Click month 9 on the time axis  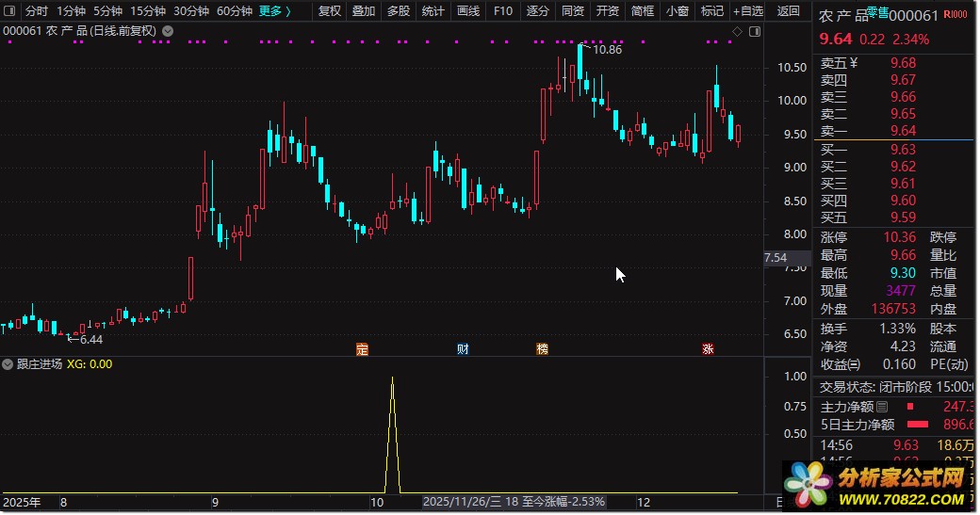tap(215, 503)
